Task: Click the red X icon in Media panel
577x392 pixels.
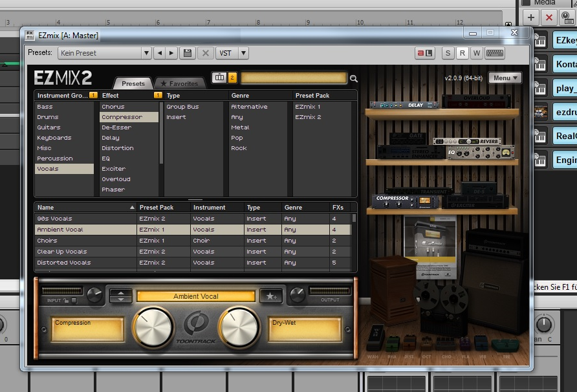Action: [x=549, y=17]
